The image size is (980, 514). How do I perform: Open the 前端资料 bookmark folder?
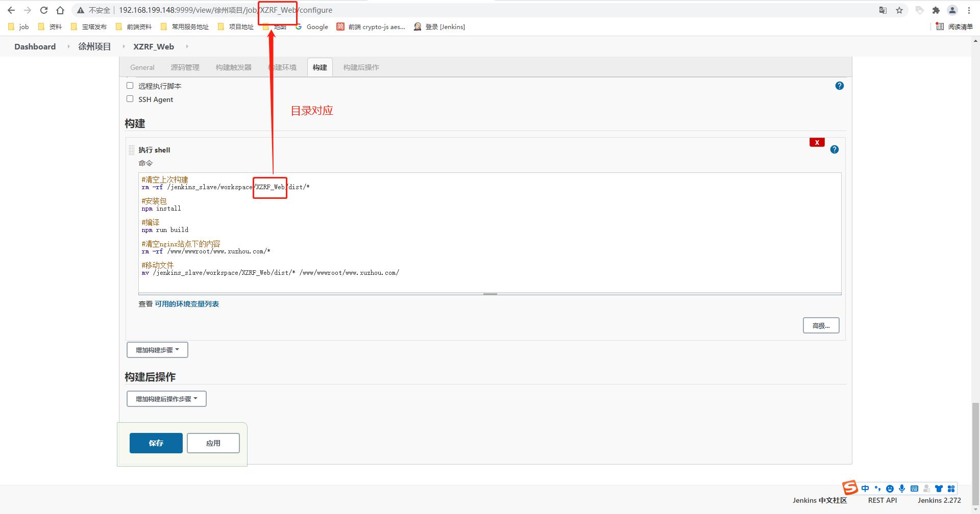pos(134,27)
